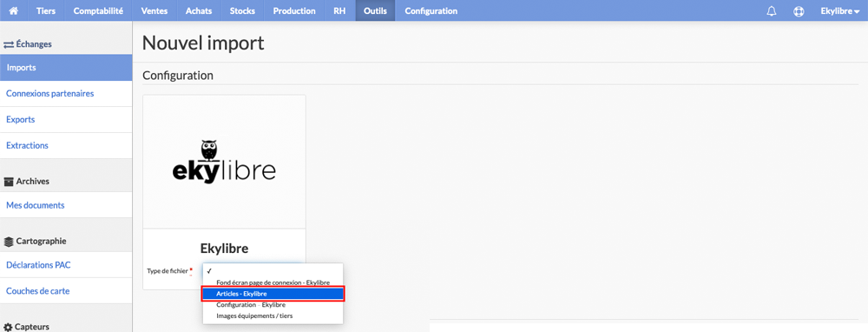Open the Ekylibre user dropdown
The width and height of the screenshot is (868, 332).
[839, 10]
